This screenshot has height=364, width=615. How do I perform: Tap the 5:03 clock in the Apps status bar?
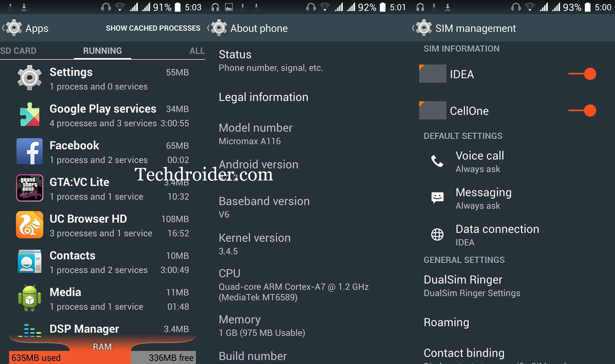point(193,7)
